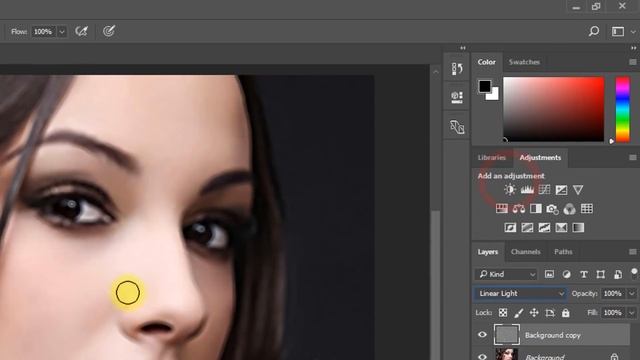Add a Hue/Saturation adjustment

(502, 209)
